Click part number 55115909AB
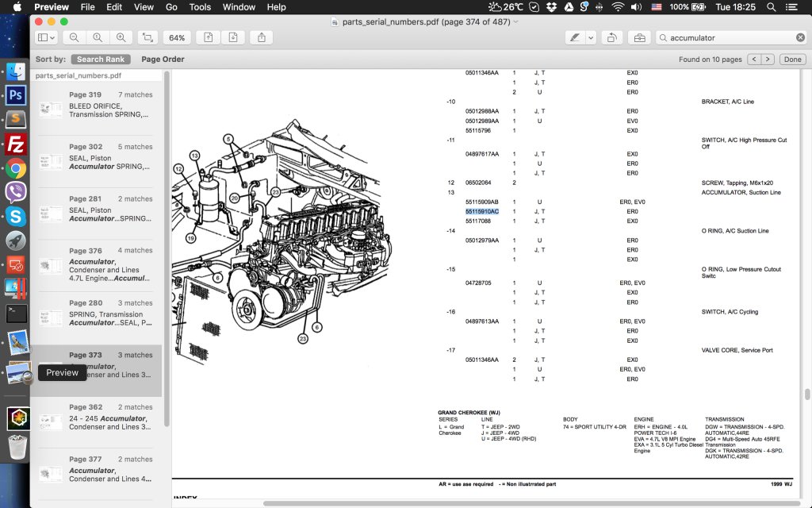Screen dimensions: 812x508 481,202
